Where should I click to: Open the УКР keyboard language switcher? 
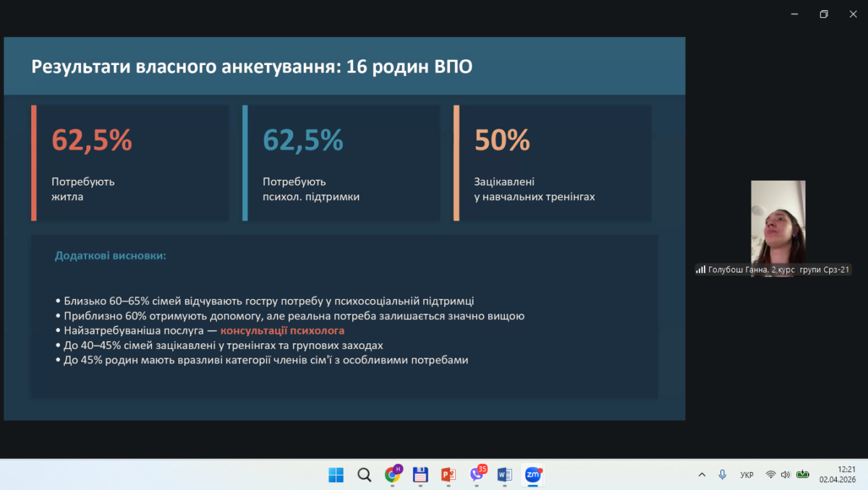[x=746, y=475]
